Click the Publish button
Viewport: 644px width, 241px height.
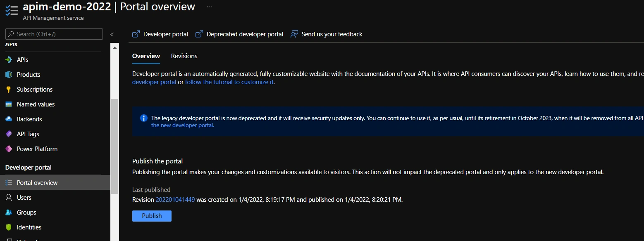coord(152,216)
